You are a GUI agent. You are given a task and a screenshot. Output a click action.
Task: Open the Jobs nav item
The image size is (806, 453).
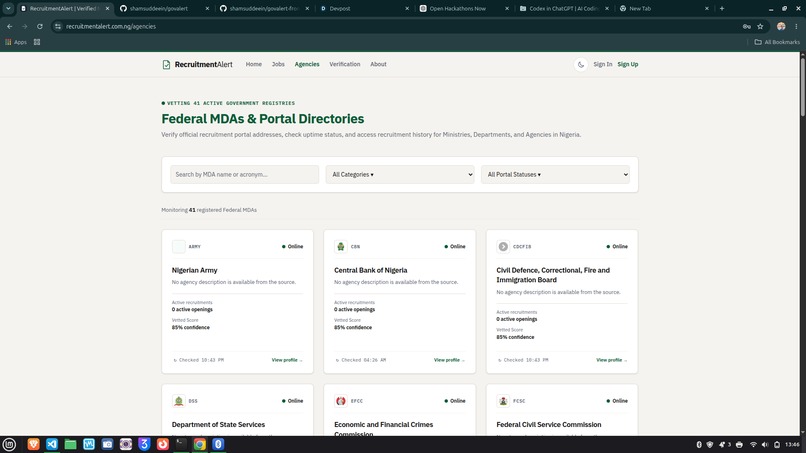[x=278, y=64]
